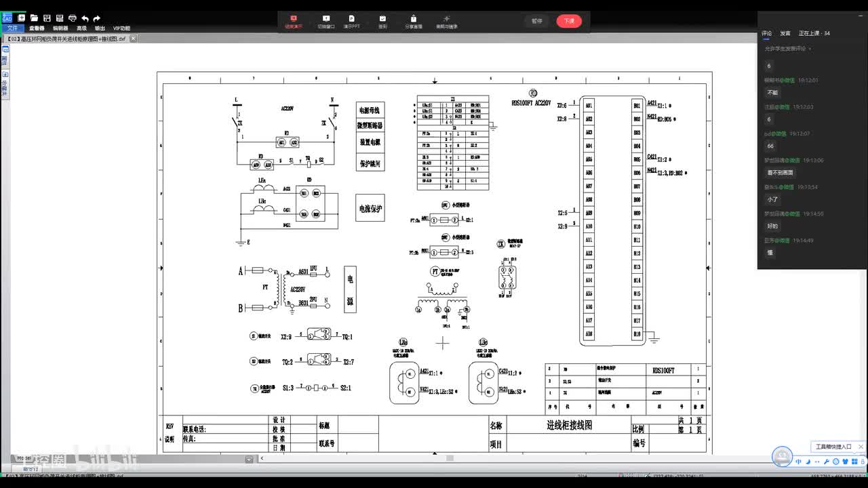Click the 暂停 pause button
868x488 pixels.
coord(537,21)
